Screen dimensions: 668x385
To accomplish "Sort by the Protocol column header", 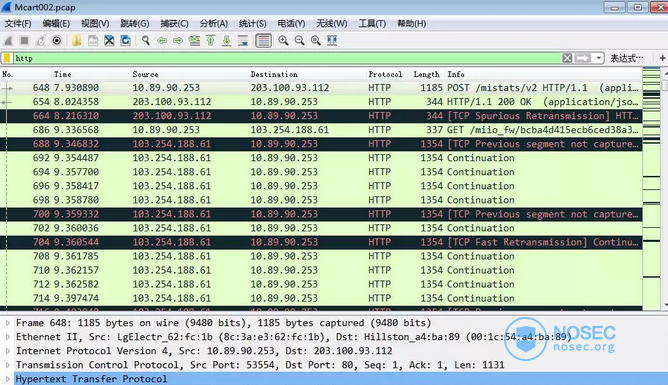I will [389, 74].
